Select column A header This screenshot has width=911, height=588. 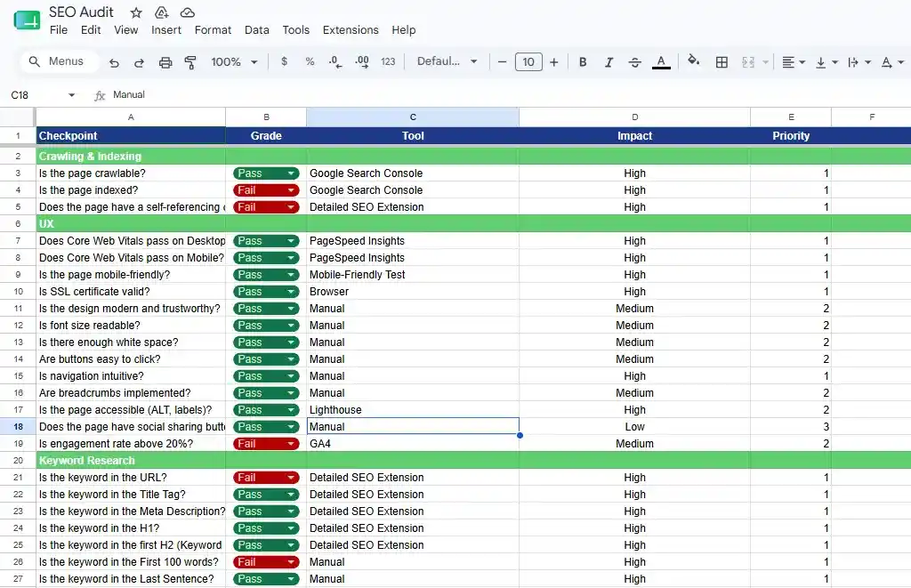coord(131,117)
